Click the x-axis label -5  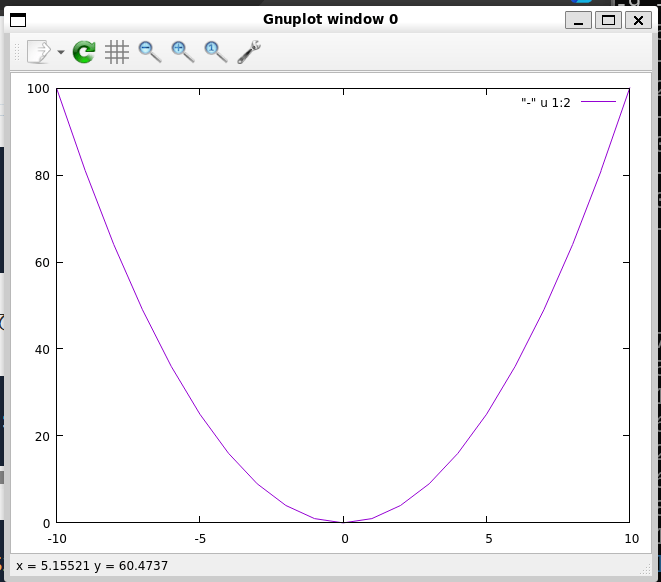[x=200, y=539]
